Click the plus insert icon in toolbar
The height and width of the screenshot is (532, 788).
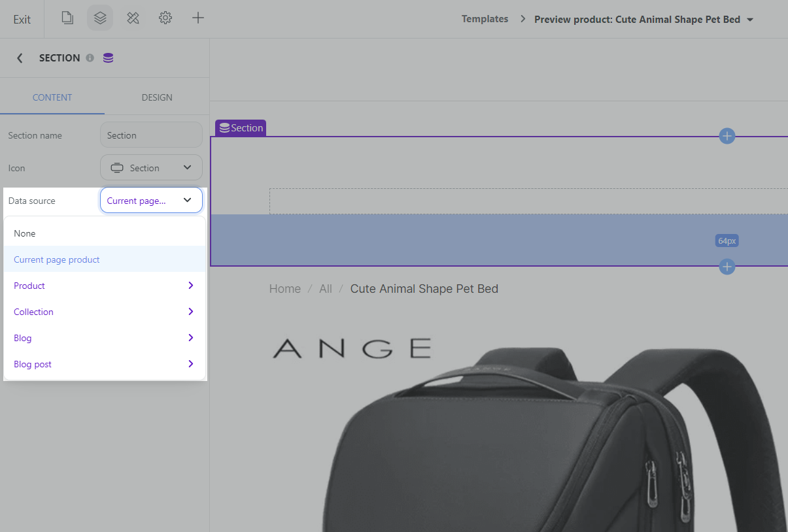coord(198,18)
